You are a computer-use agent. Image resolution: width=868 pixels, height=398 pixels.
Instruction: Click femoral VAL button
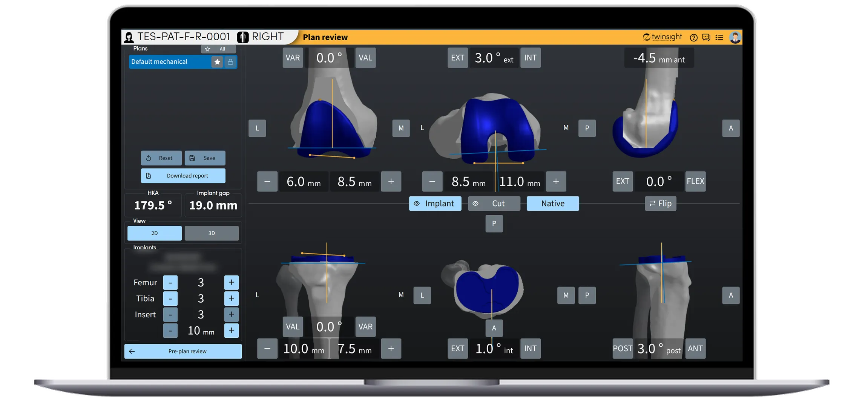(x=365, y=58)
